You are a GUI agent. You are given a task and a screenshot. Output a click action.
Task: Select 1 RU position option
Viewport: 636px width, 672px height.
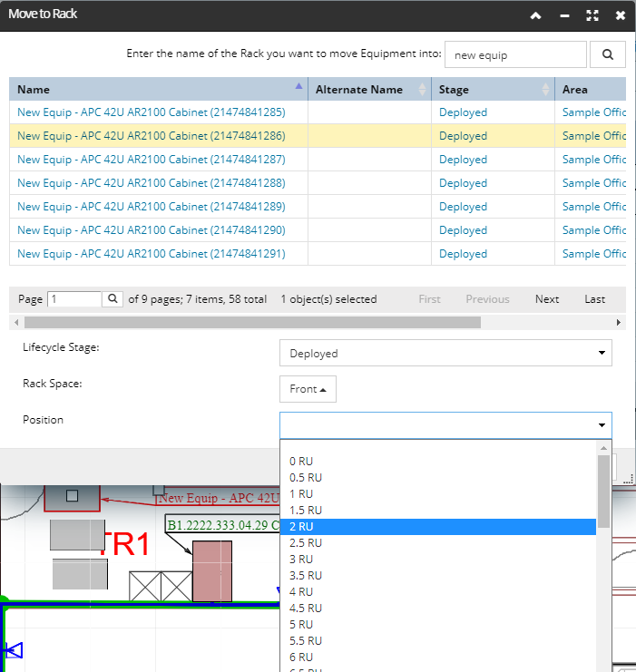[438, 493]
